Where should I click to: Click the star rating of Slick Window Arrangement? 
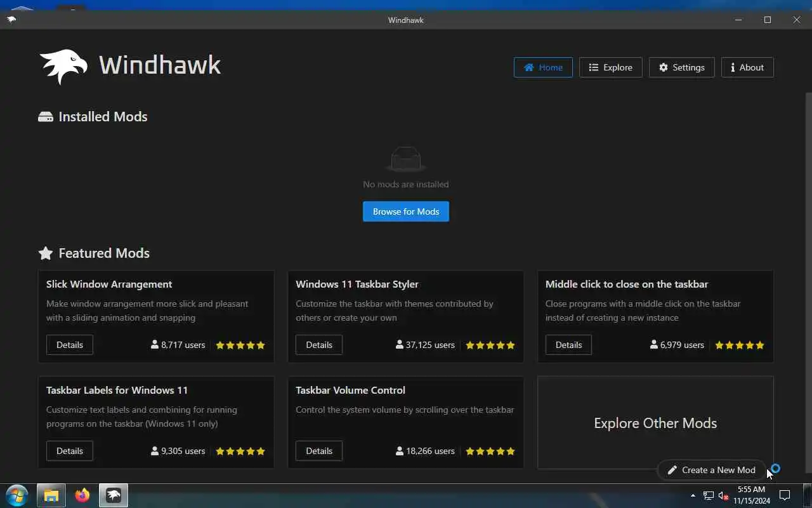pos(240,345)
